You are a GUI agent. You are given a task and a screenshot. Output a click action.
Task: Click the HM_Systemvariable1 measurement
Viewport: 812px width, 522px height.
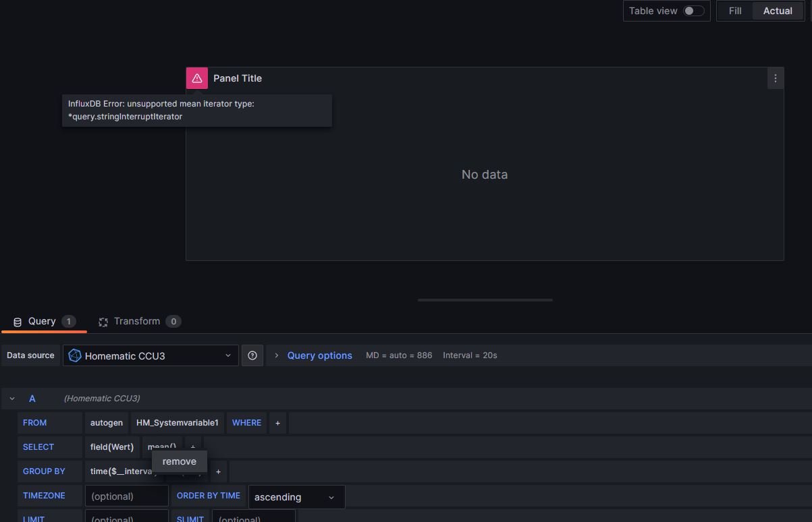[x=177, y=423]
